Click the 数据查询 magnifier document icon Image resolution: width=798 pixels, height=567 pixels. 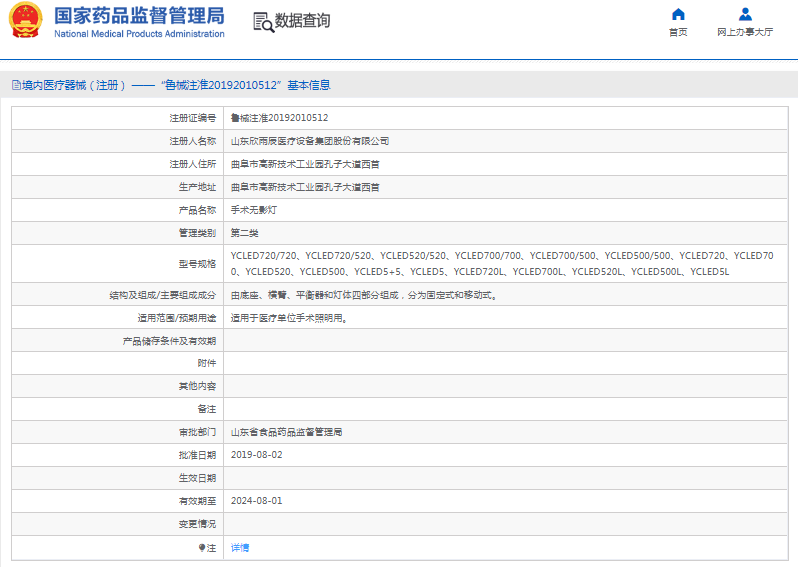coord(262,22)
